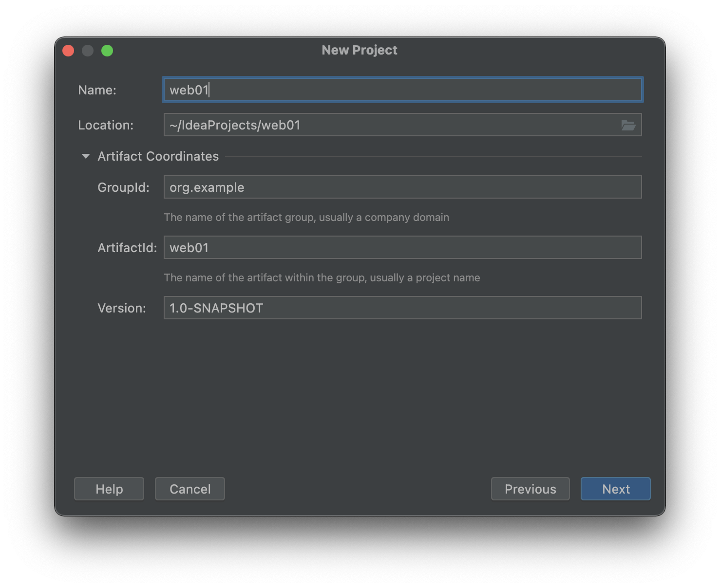
Task: Click the ArtifactId hint about project name
Action: pyautogui.click(x=322, y=278)
